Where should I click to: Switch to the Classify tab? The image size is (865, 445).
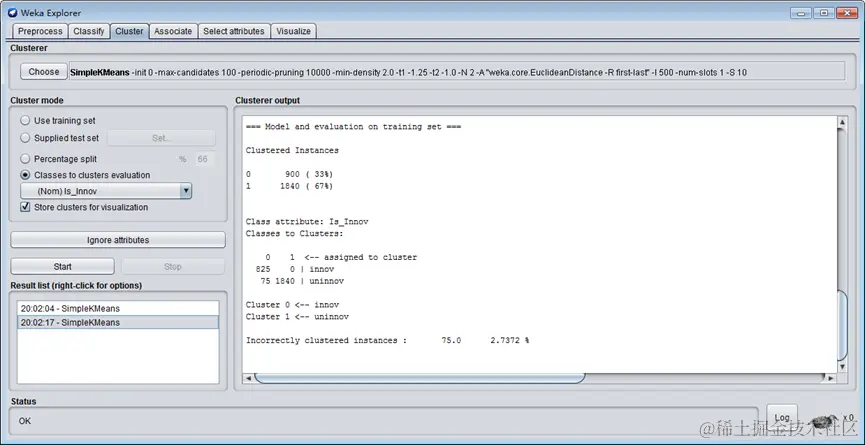89,31
